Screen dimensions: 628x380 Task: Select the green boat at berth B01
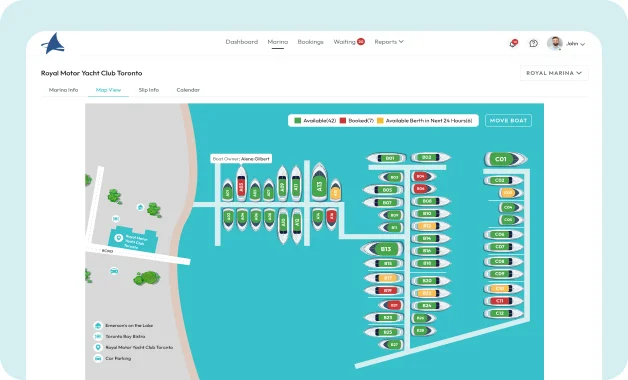[386, 158]
